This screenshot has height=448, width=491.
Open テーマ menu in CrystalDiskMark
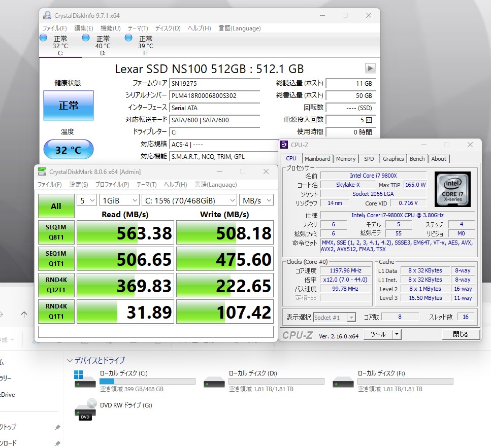147,184
